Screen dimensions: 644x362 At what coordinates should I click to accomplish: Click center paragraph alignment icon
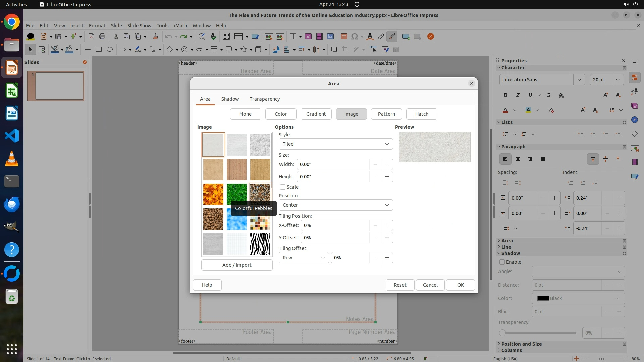pos(518,159)
